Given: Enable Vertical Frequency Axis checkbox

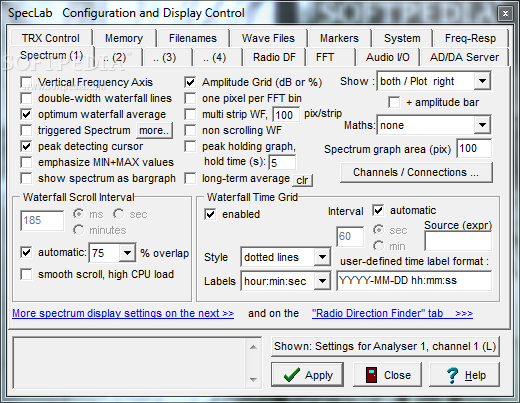Looking at the screenshot, I should tap(26, 82).
